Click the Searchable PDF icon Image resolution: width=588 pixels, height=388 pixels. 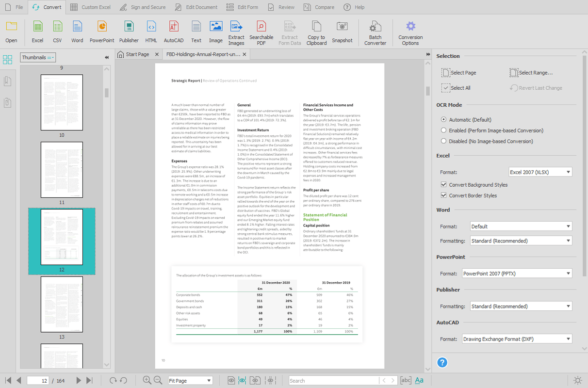pos(261,32)
